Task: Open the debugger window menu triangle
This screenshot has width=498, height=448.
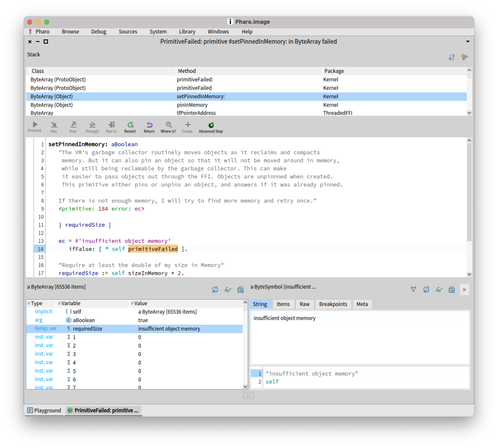Action: tap(468, 42)
